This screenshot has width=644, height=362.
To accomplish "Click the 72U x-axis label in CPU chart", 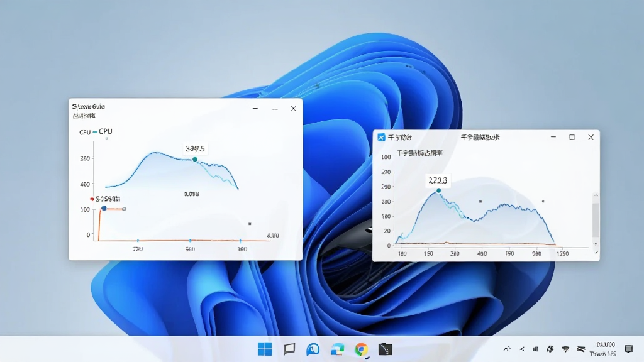I will pyautogui.click(x=138, y=249).
